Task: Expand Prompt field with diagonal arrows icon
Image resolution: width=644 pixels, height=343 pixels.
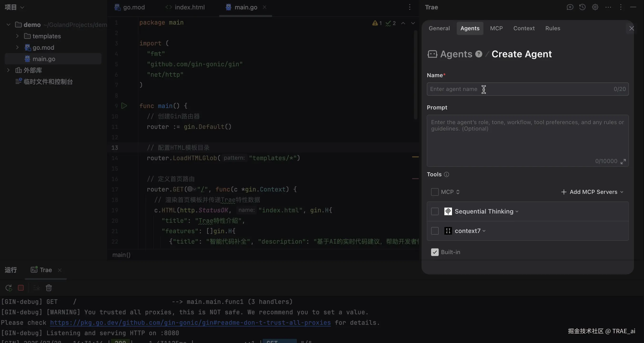Action: 623,161
